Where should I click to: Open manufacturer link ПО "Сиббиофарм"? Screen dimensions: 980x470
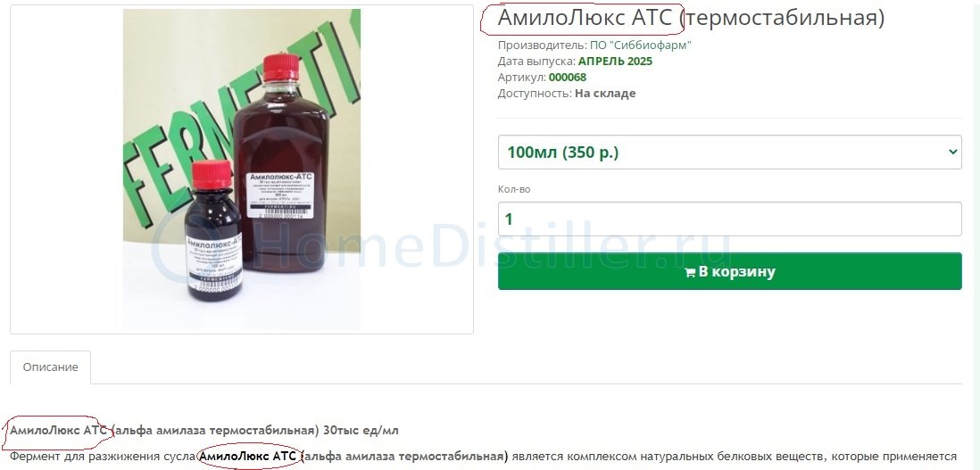pyautogui.click(x=641, y=45)
